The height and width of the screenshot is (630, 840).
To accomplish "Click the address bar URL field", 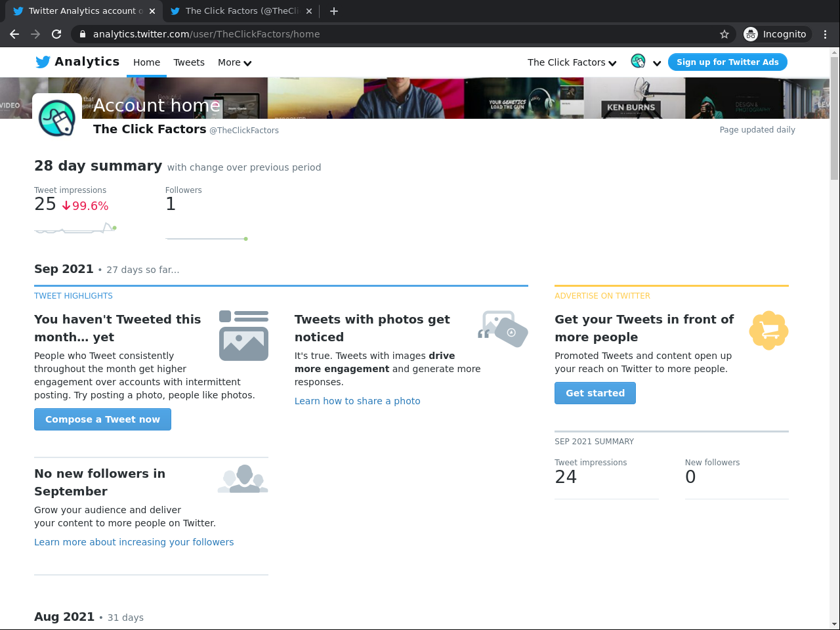I will (404, 34).
